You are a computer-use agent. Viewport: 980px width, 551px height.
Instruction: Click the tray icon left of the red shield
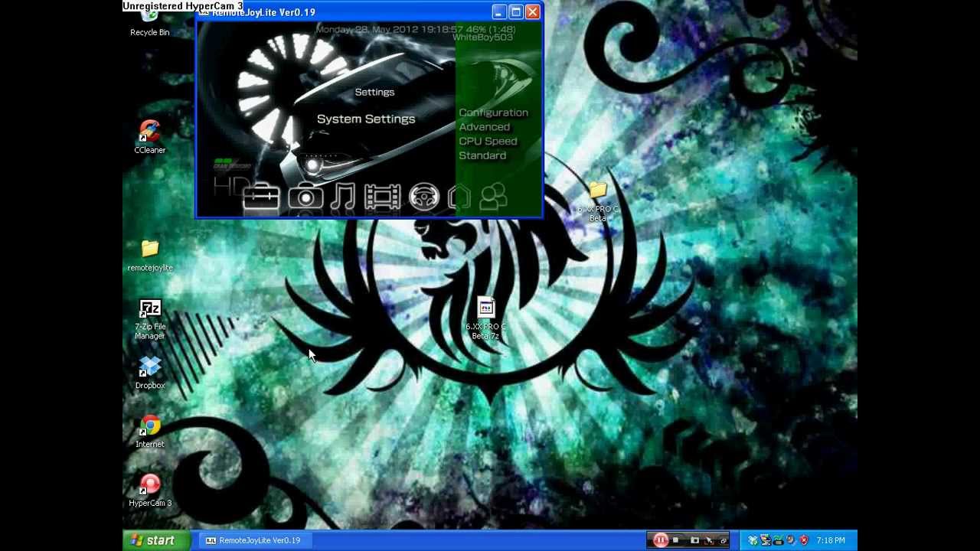(x=790, y=540)
